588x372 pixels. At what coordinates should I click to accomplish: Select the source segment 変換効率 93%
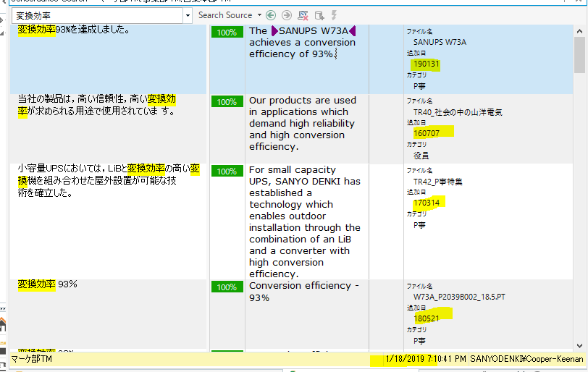pos(47,284)
